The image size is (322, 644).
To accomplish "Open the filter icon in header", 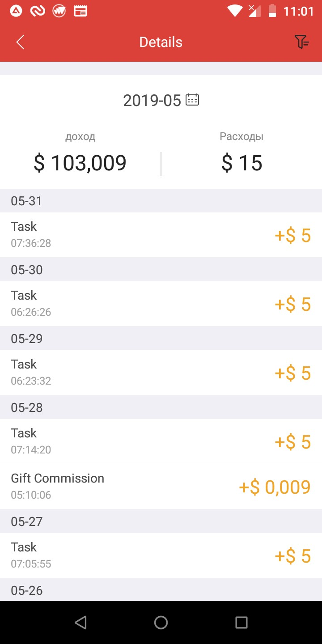I will [302, 42].
